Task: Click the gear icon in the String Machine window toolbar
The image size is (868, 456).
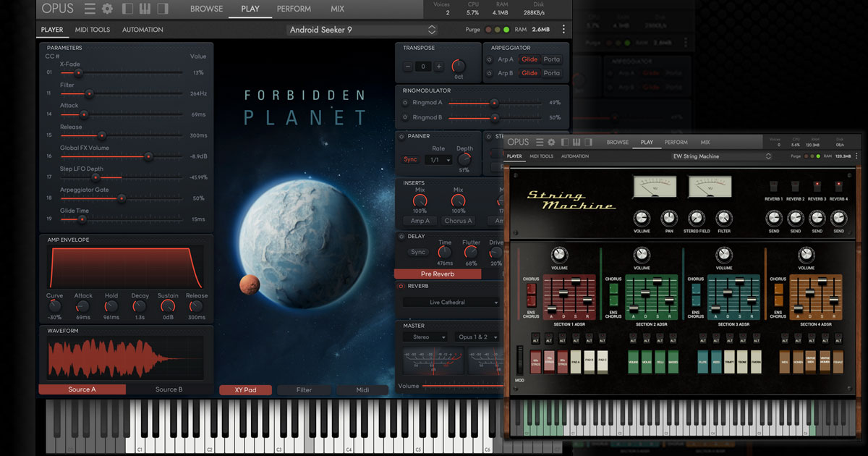Action: pyautogui.click(x=551, y=142)
